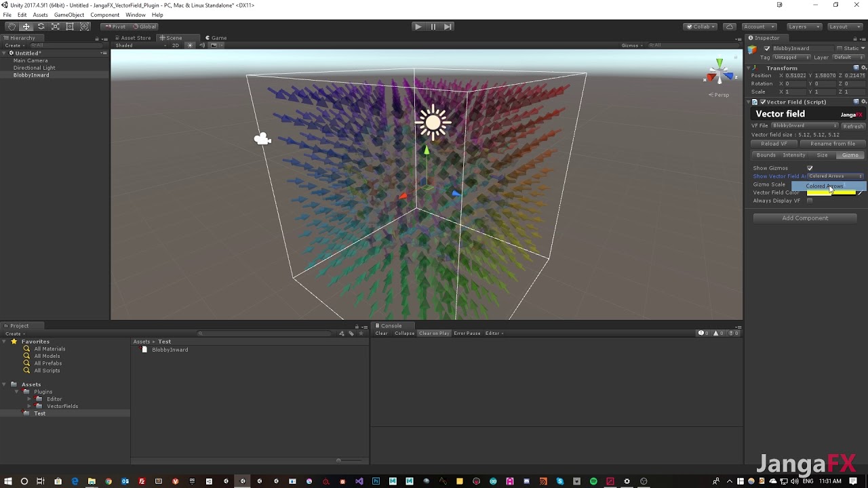Click the Project search by label icon

[351, 333]
